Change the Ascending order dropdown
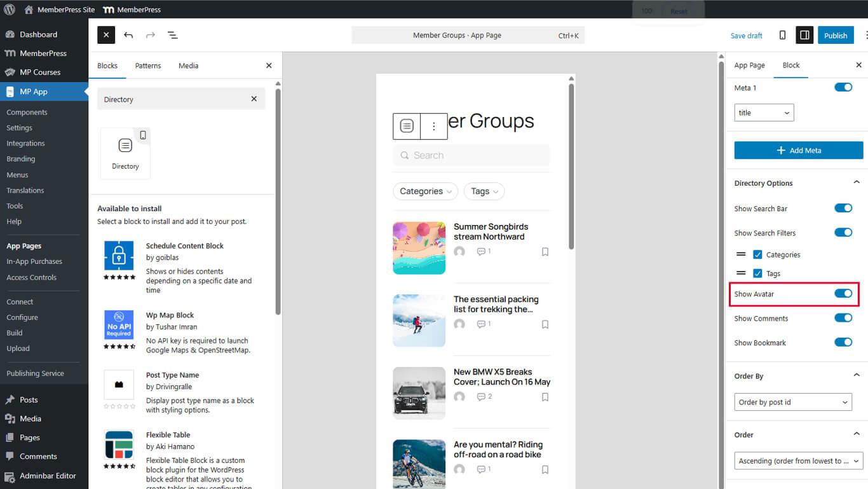This screenshot has width=868, height=489. click(x=798, y=460)
